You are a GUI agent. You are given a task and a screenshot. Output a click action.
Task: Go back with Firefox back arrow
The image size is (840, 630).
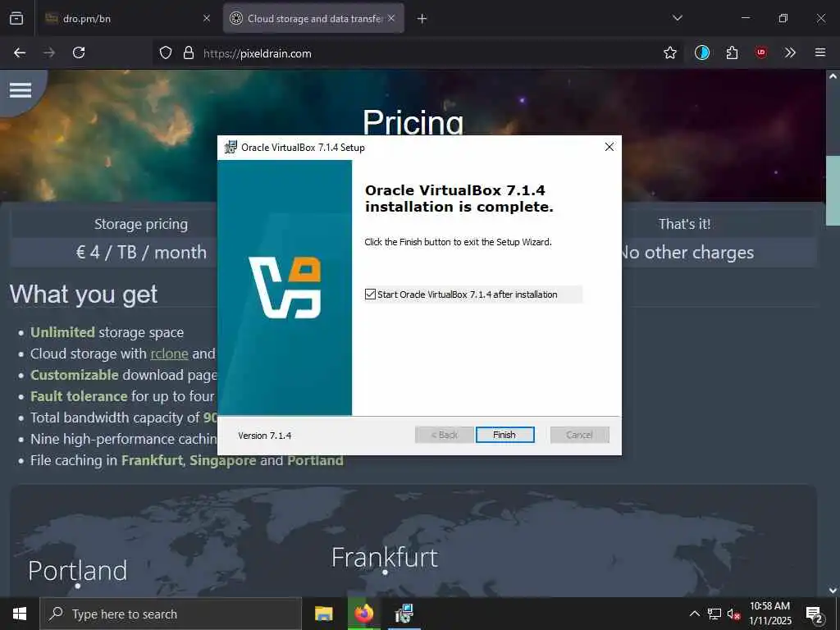[x=20, y=52]
